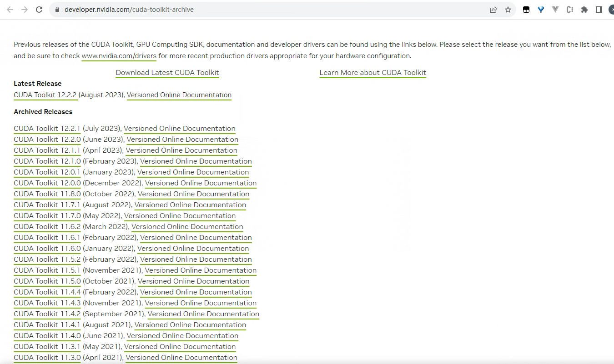
Task: Open Versioned Online Documentation for January 2023
Action: coord(193,172)
